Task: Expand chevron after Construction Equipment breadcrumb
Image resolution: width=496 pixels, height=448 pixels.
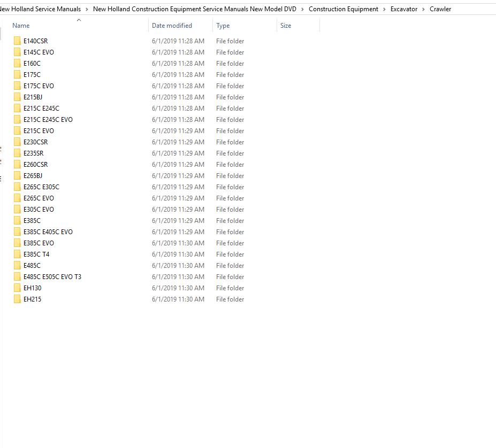Action: coord(384,9)
